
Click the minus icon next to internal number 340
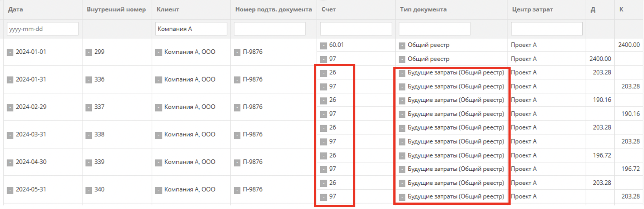click(89, 190)
